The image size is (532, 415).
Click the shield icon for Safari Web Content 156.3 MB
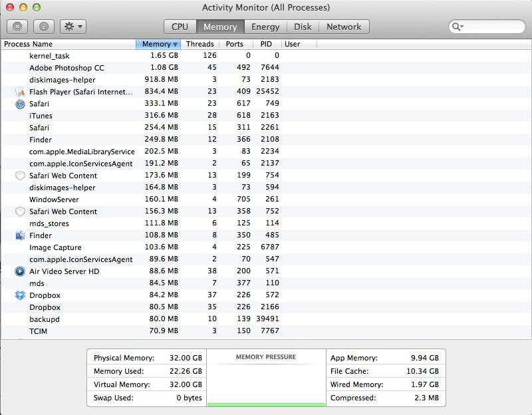20,211
